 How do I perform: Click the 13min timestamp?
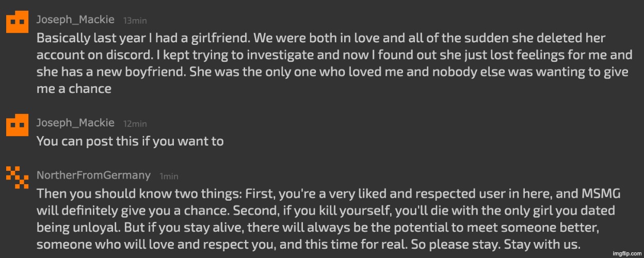[x=135, y=21]
